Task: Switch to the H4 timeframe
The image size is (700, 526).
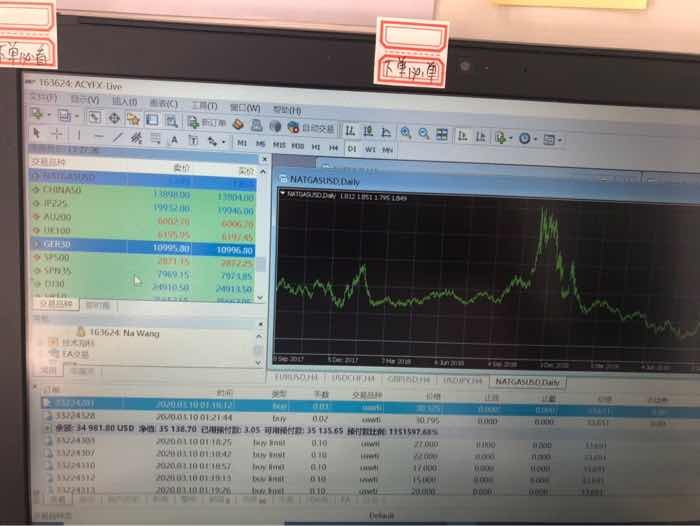Action: click(x=333, y=147)
